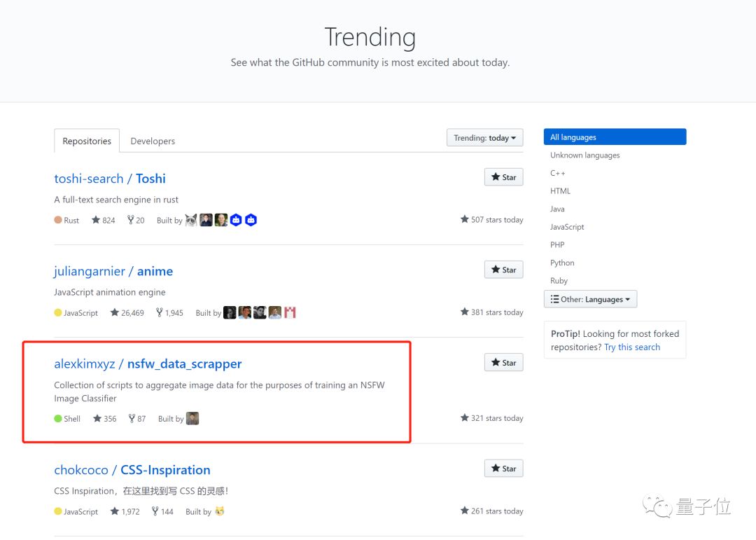This screenshot has height=540, width=756.
Task: Click the CSS-Inspiration contributor cat avatar
Action: tap(220, 511)
